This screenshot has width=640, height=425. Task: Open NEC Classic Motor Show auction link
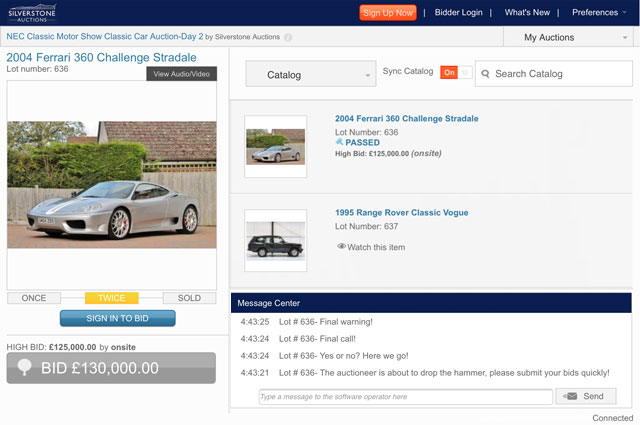104,36
